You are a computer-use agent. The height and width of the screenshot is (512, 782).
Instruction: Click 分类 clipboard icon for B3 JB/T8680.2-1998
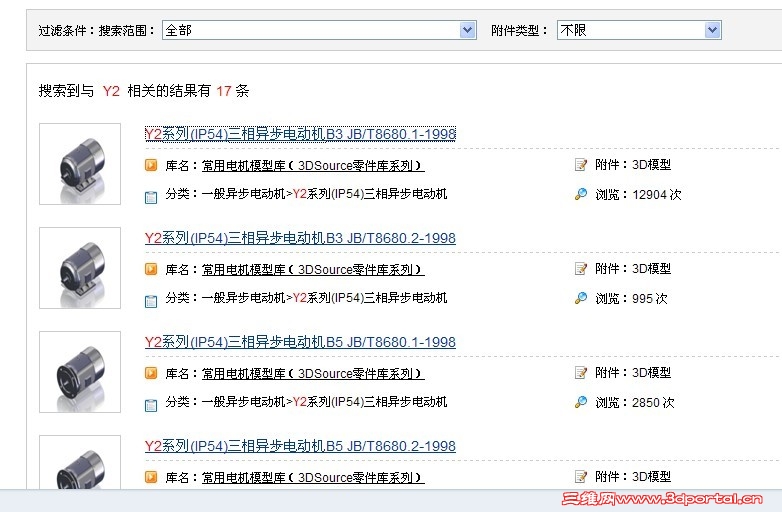click(x=151, y=302)
